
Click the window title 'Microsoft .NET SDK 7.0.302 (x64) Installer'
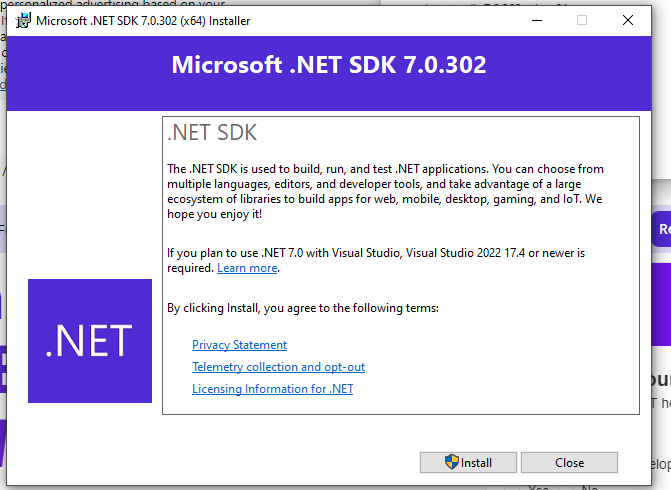tap(143, 21)
